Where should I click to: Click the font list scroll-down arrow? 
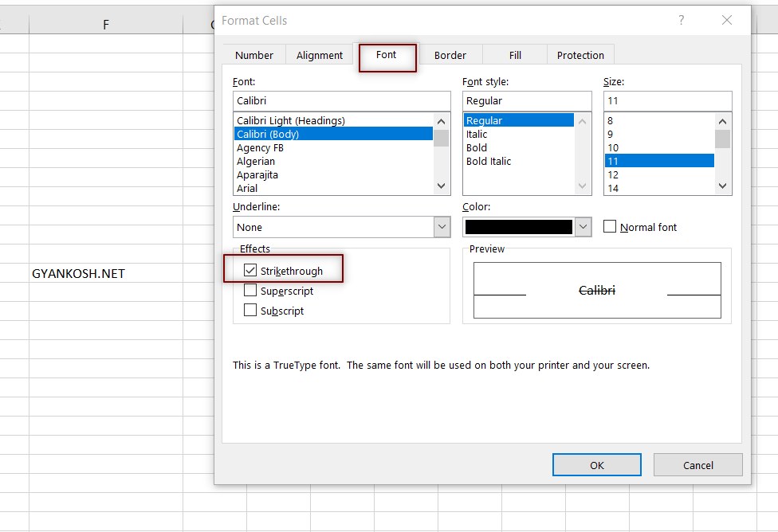(x=441, y=186)
